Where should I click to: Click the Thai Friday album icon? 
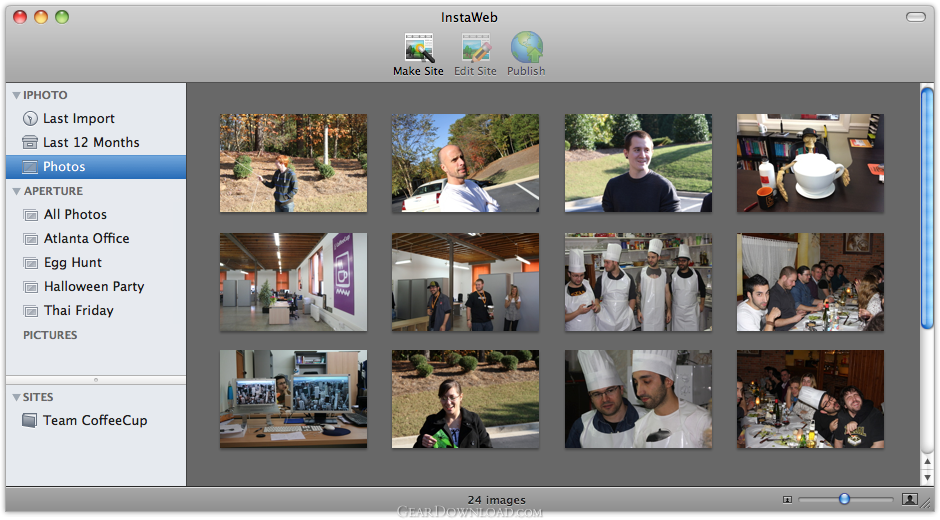click(x=31, y=311)
